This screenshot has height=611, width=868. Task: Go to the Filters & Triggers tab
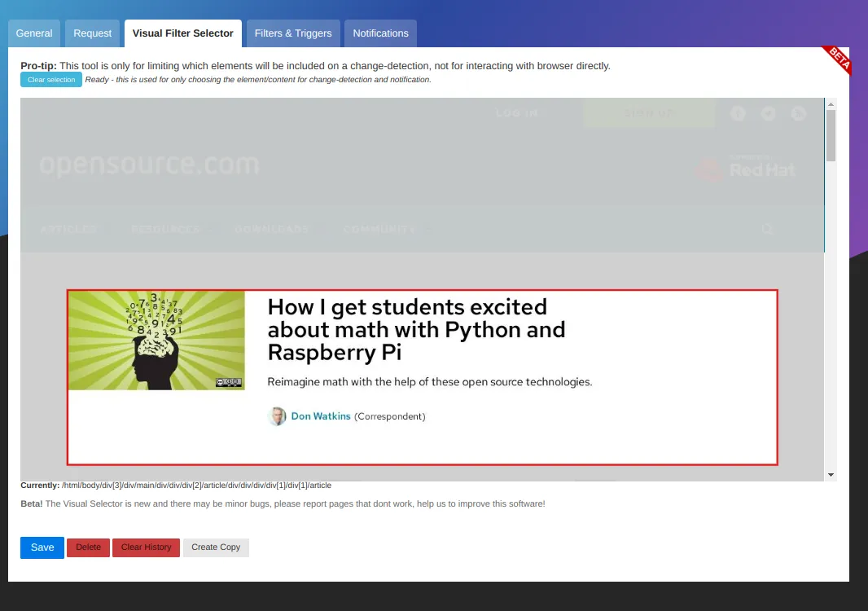pyautogui.click(x=293, y=33)
